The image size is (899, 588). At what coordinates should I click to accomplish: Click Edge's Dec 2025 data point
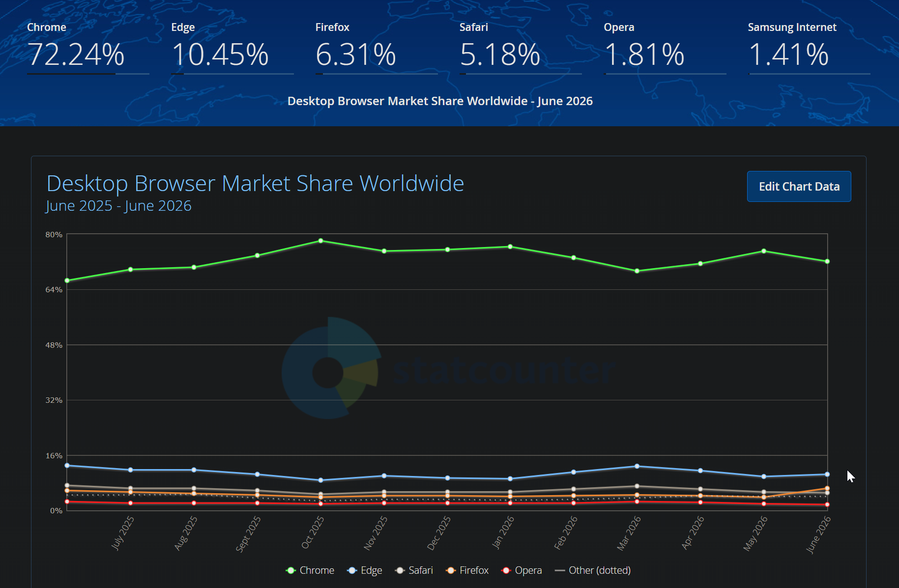pos(447,478)
